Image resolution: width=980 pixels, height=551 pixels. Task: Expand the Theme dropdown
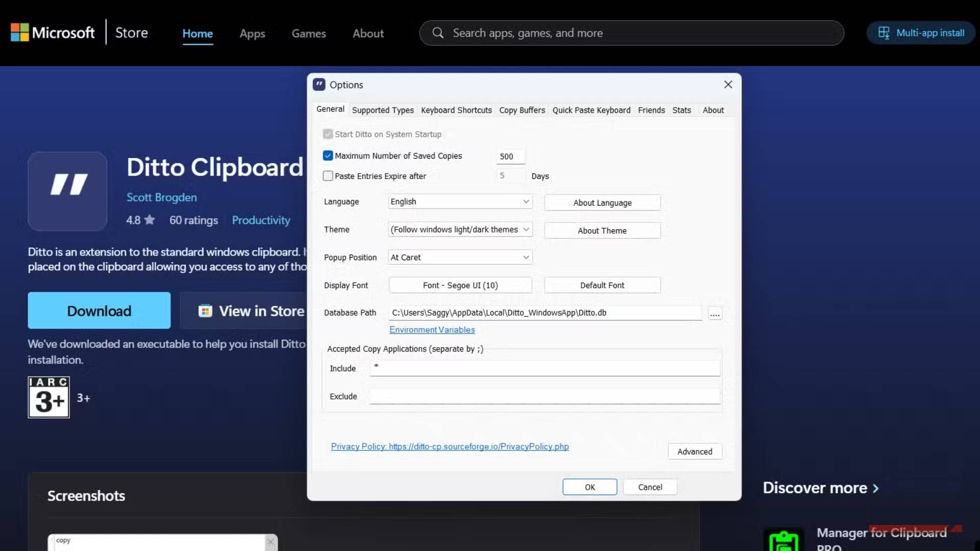(460, 230)
